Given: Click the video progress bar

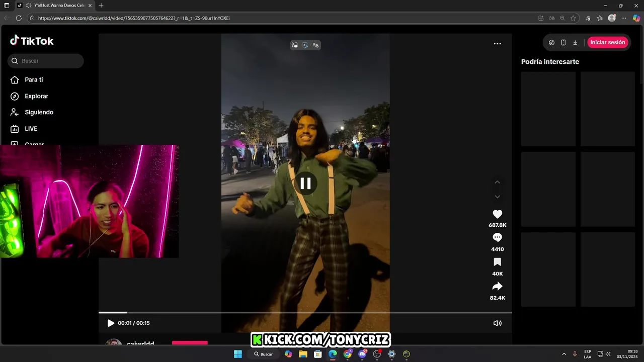Looking at the screenshot, I should 305,312.
